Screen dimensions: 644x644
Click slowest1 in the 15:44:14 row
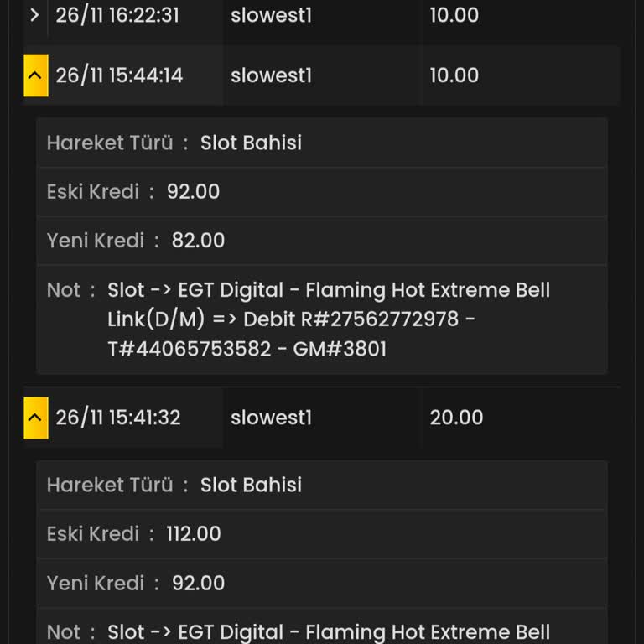point(271,75)
